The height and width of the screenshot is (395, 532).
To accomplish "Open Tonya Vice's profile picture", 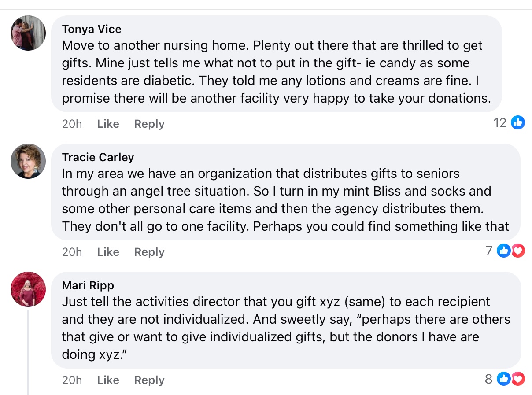I will pyautogui.click(x=28, y=33).
